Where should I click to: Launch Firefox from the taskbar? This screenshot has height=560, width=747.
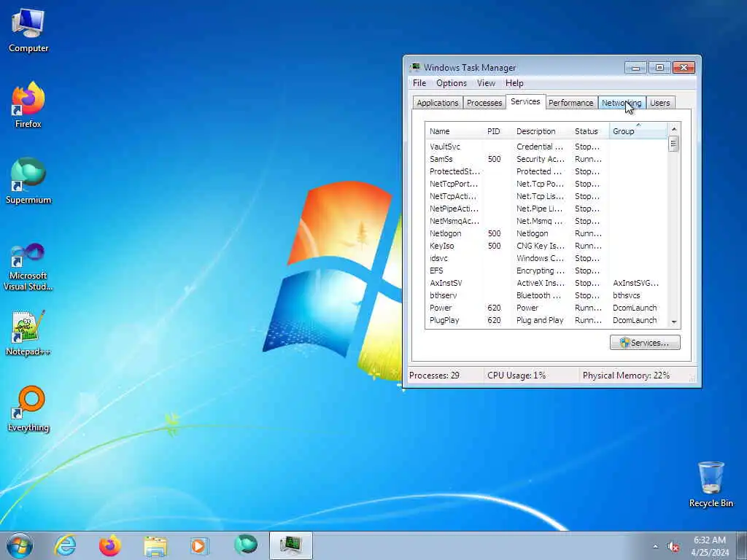110,545
